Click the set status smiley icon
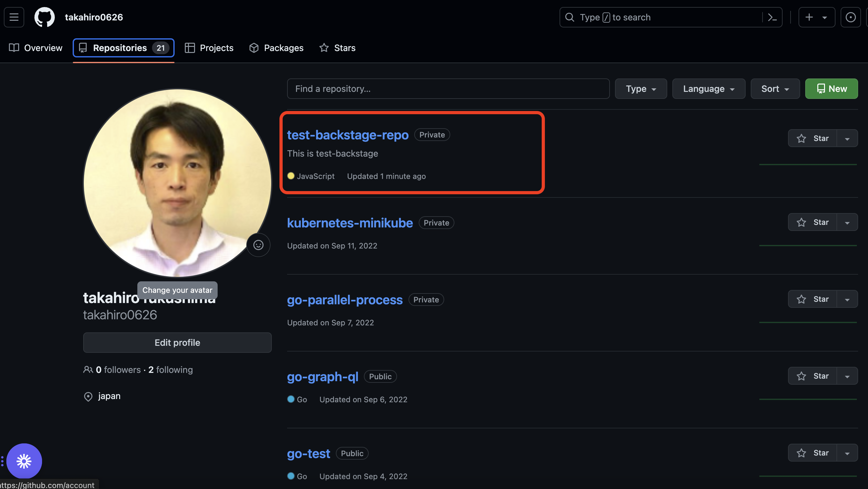Image resolution: width=868 pixels, height=489 pixels. tap(258, 245)
